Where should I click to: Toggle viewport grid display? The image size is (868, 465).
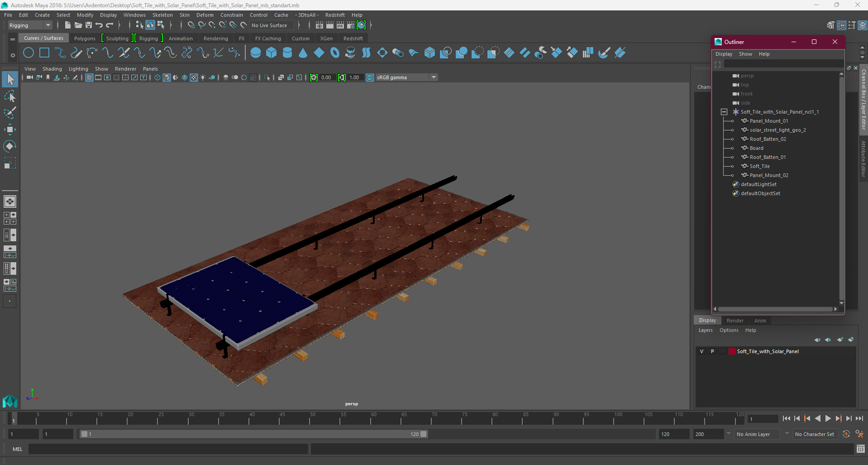89,77
